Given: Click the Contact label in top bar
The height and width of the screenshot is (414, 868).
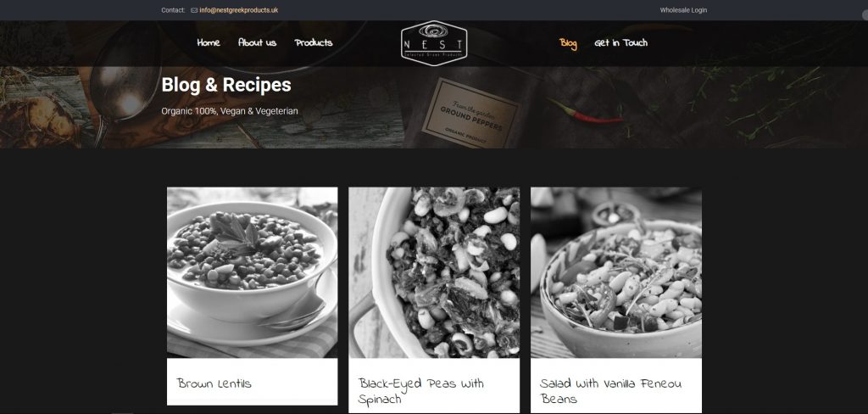Looking at the screenshot, I should coord(173,10).
